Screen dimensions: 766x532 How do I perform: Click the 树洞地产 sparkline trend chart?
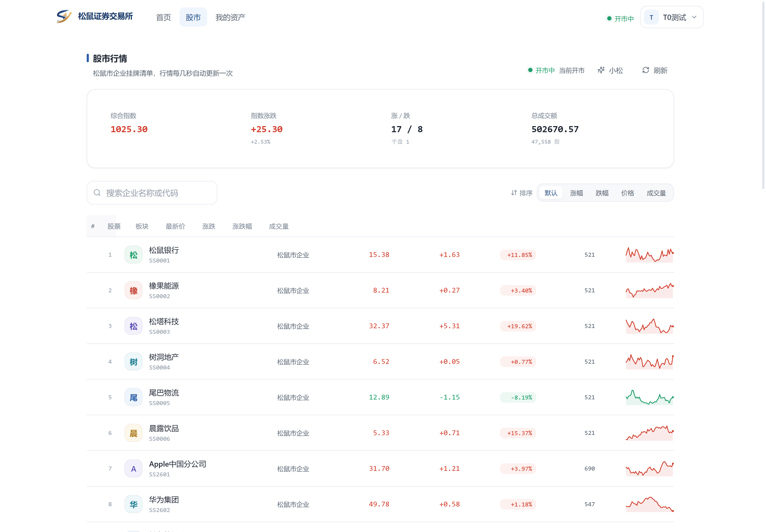point(649,362)
